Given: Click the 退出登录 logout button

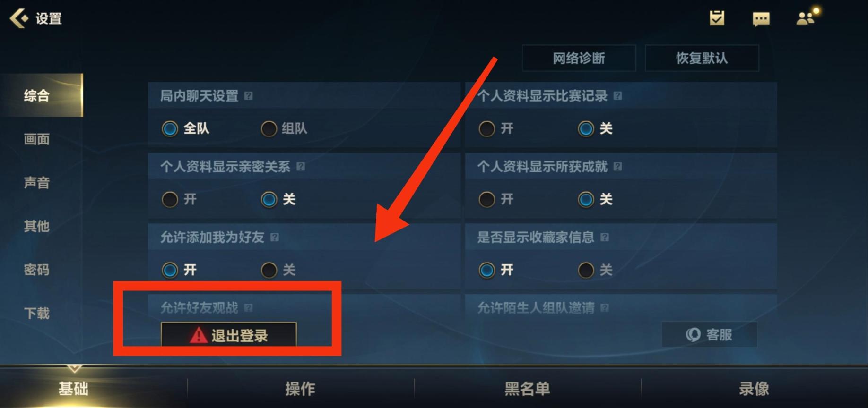Looking at the screenshot, I should pos(229,335).
